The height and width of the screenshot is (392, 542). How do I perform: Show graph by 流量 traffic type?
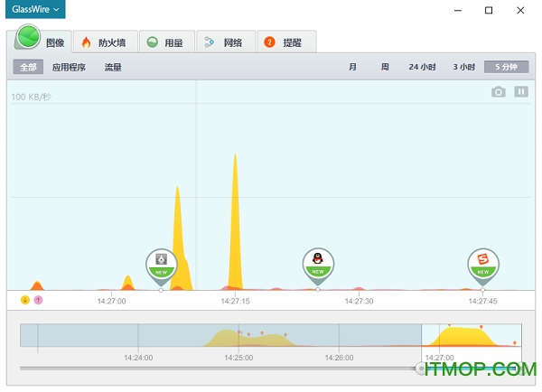[113, 67]
